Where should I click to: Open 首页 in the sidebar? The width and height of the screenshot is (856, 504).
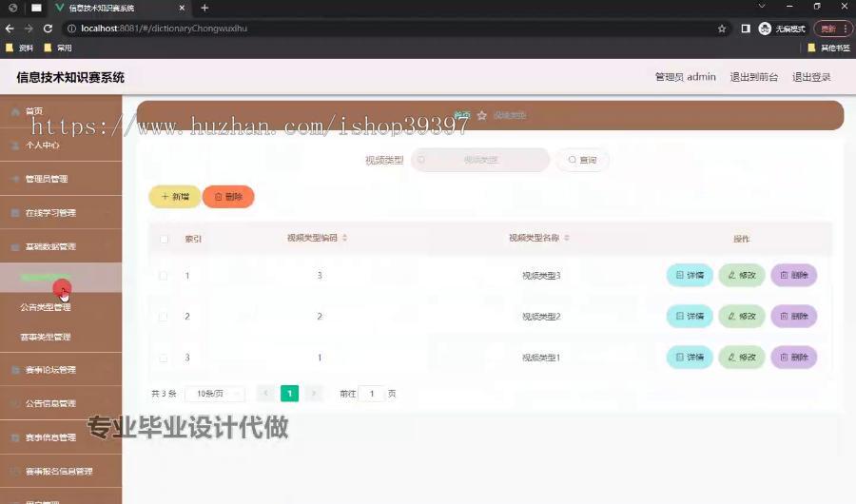(x=61, y=111)
